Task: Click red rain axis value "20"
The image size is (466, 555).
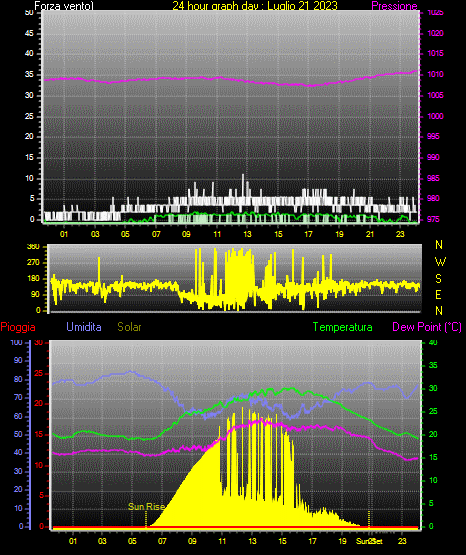Action: (39, 404)
